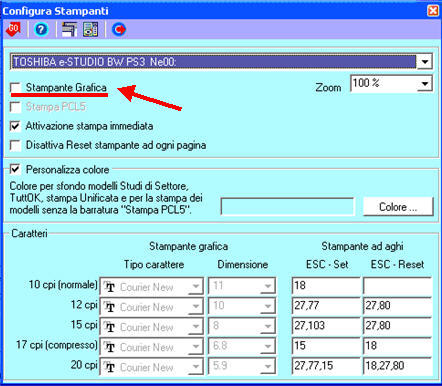
Task: Click the Dimensione column label
Action: click(243, 265)
